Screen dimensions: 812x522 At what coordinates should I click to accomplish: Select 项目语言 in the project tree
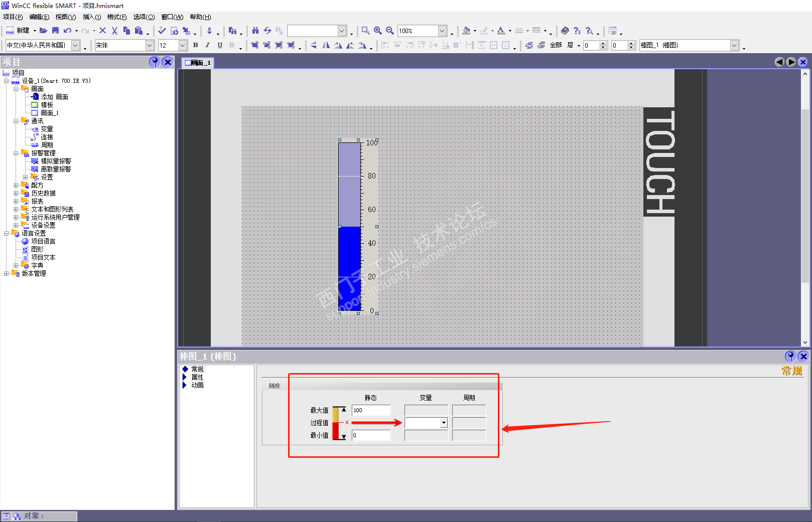click(43, 241)
